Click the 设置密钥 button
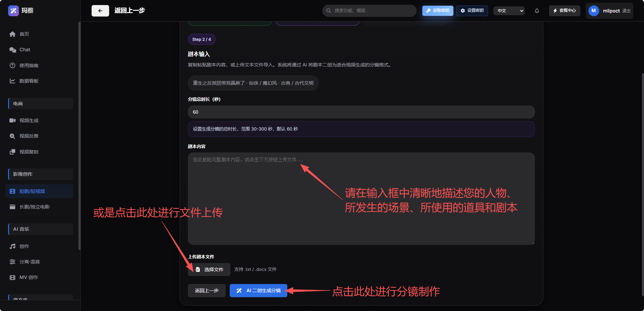The image size is (644, 311). tap(472, 11)
